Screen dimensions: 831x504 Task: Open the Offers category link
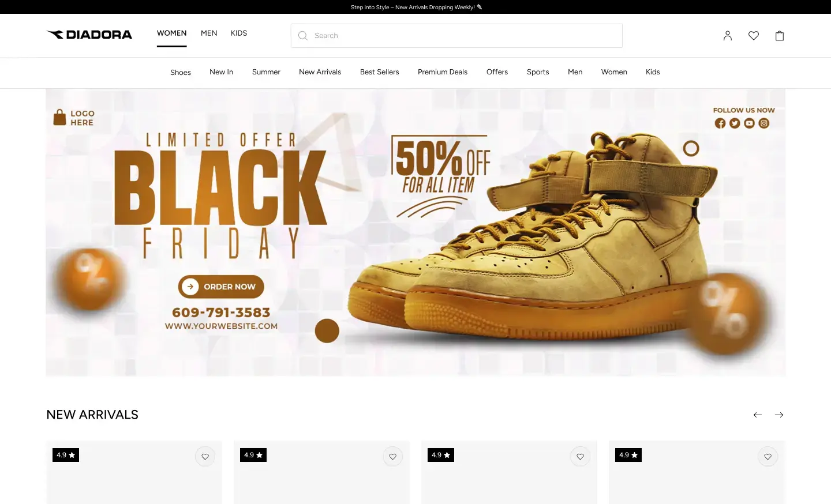497,72
